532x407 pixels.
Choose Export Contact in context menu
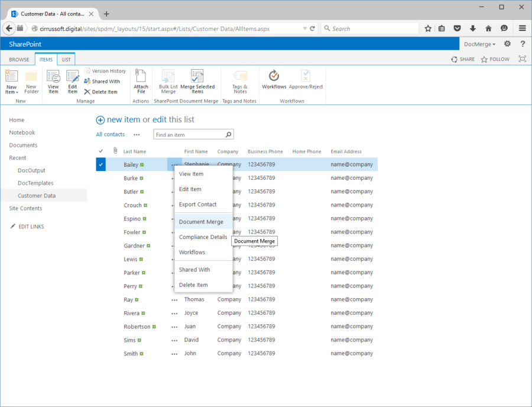(203, 204)
